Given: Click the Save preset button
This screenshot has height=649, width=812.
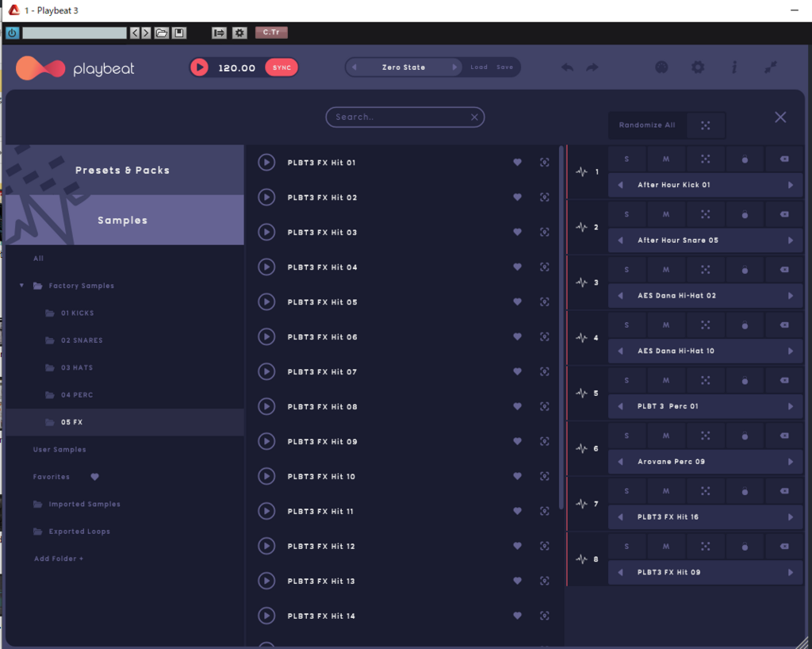Looking at the screenshot, I should [504, 67].
